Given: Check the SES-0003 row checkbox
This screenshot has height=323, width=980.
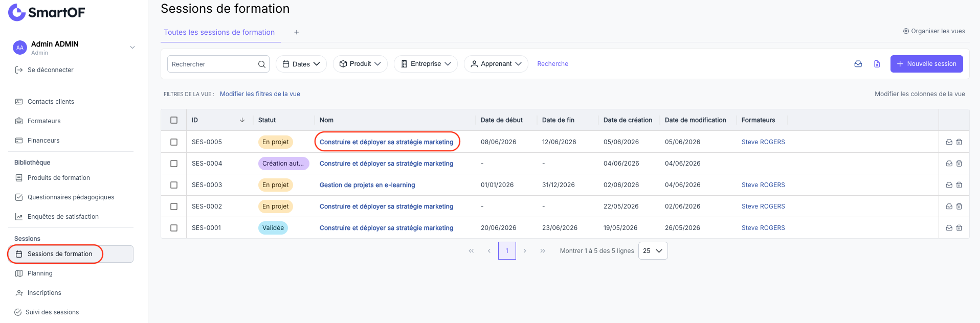Looking at the screenshot, I should point(174,185).
